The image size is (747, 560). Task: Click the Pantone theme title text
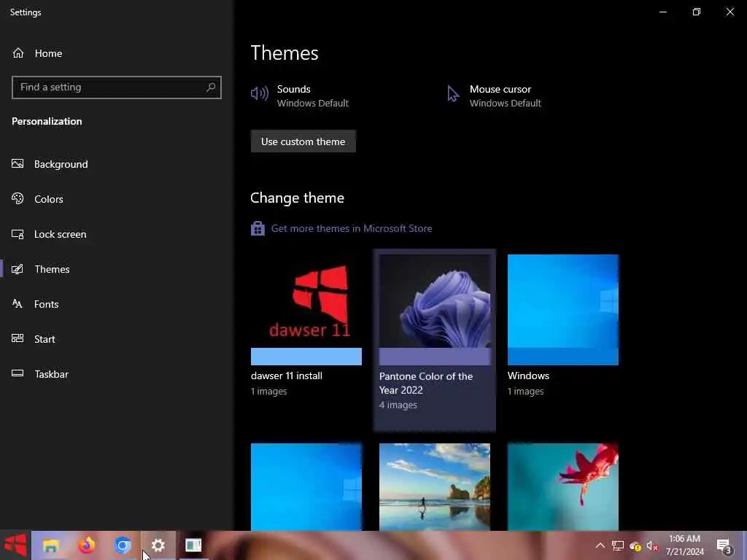(x=426, y=384)
